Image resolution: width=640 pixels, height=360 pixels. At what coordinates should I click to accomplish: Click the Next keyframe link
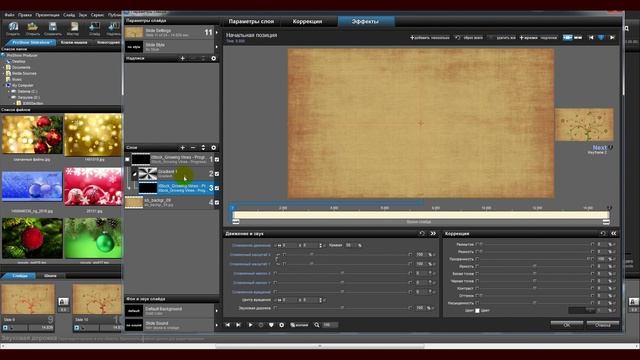click(x=599, y=147)
